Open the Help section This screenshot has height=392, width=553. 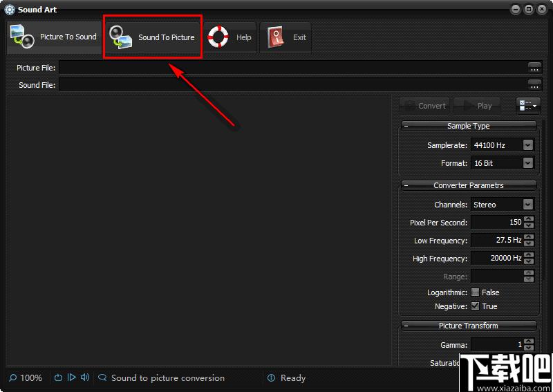point(230,37)
